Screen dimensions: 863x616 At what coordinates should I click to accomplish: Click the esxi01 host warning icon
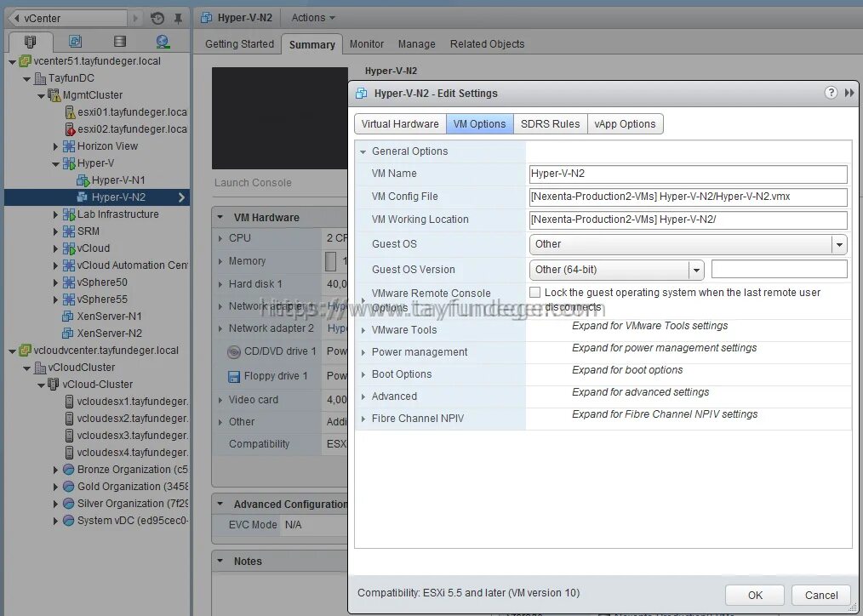(71, 112)
